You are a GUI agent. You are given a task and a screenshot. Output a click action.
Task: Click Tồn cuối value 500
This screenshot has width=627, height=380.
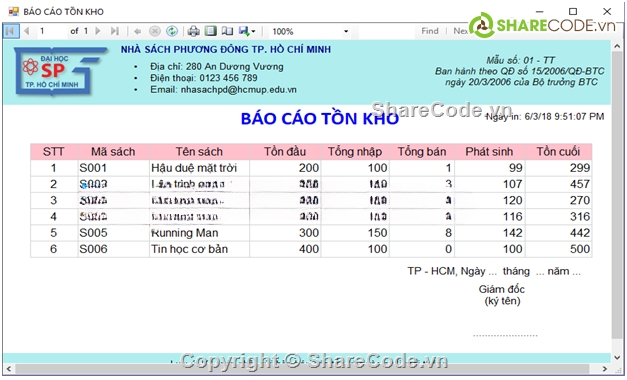point(558,249)
